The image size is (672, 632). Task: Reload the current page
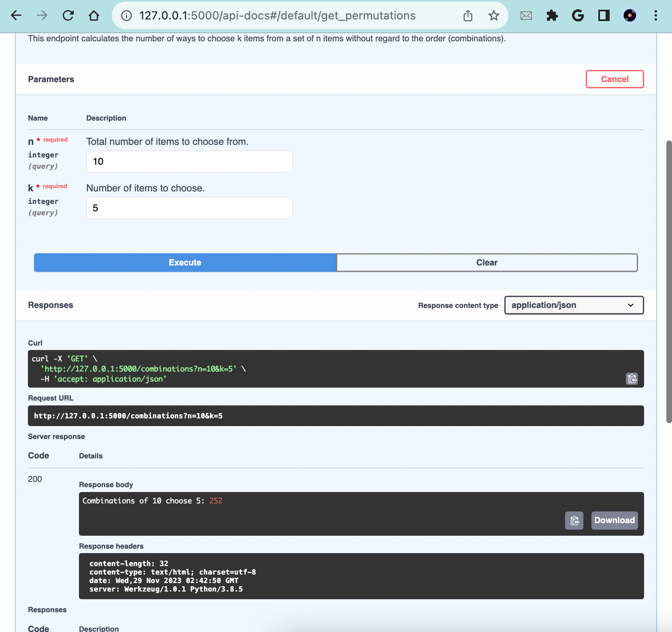click(x=68, y=15)
